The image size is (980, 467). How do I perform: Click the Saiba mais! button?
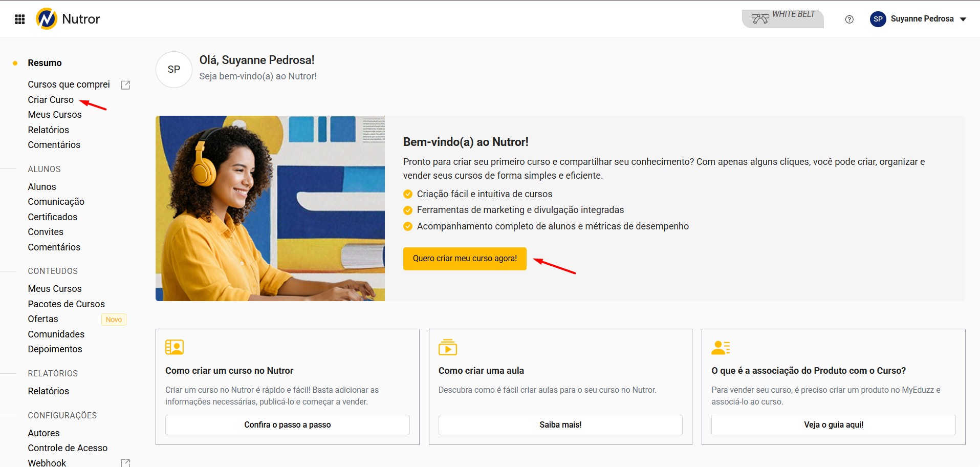[560, 425]
